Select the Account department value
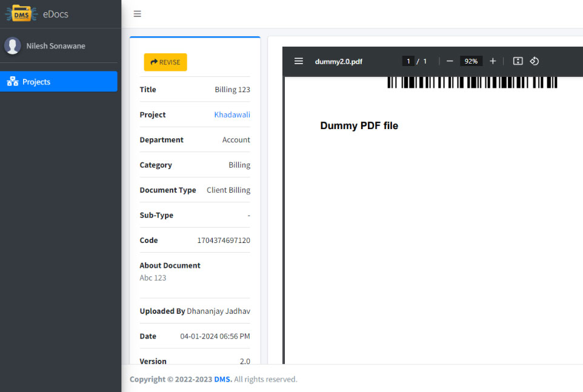 pyautogui.click(x=236, y=140)
